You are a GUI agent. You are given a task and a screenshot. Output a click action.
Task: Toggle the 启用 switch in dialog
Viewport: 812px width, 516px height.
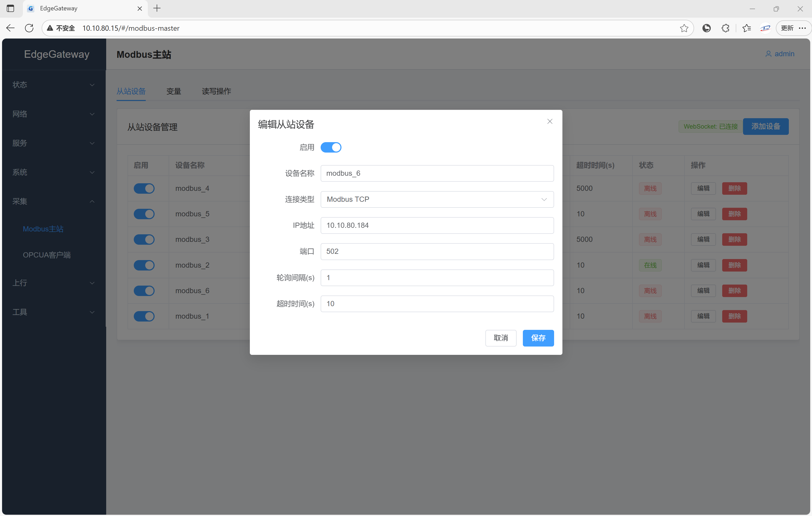(x=331, y=147)
